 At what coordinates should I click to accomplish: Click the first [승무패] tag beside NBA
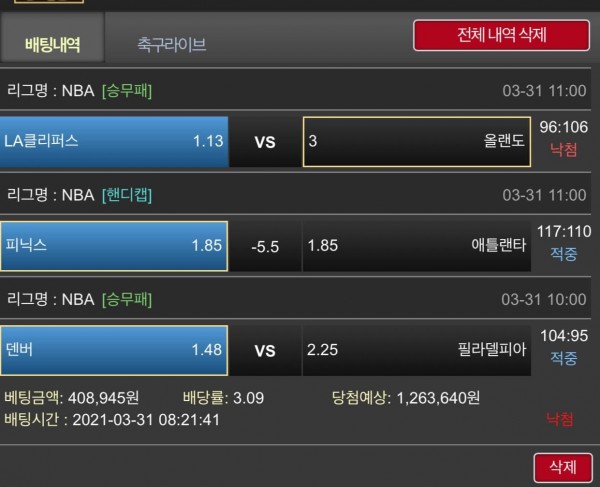tap(127, 91)
